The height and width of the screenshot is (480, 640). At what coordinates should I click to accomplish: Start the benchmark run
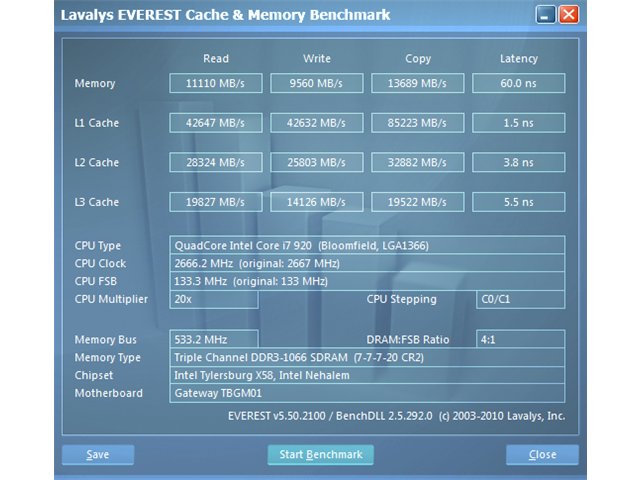[x=320, y=455]
